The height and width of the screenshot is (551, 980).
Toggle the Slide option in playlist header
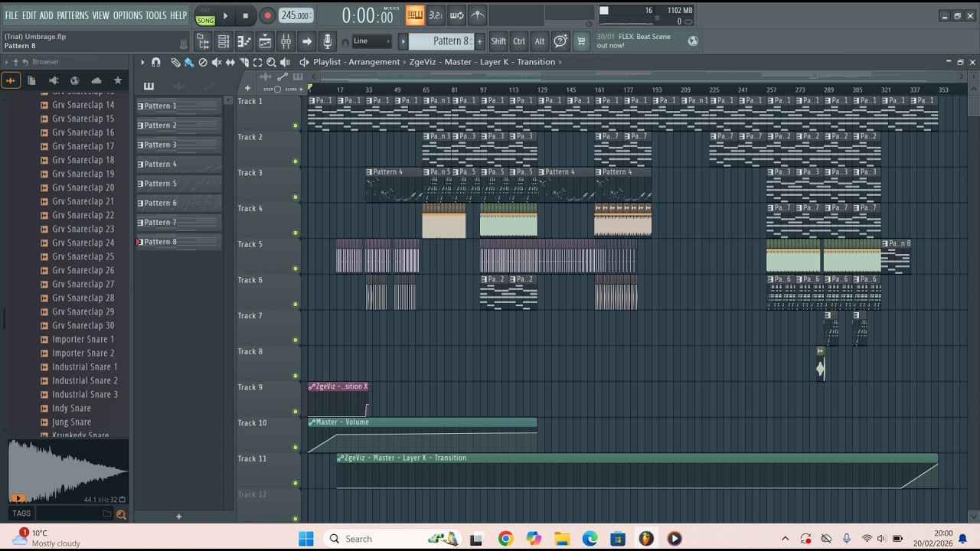(292, 89)
